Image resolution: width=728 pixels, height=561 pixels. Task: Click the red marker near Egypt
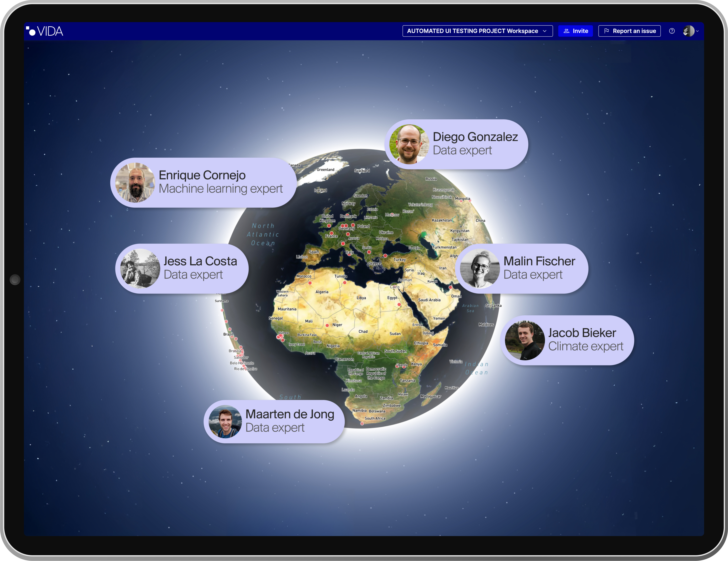click(399, 305)
